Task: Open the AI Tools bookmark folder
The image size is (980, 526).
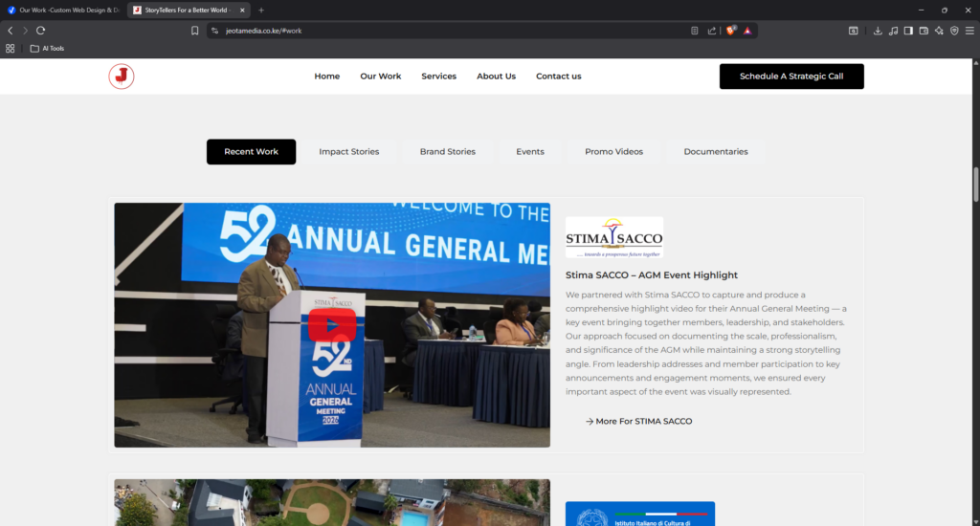Action: coord(48,48)
